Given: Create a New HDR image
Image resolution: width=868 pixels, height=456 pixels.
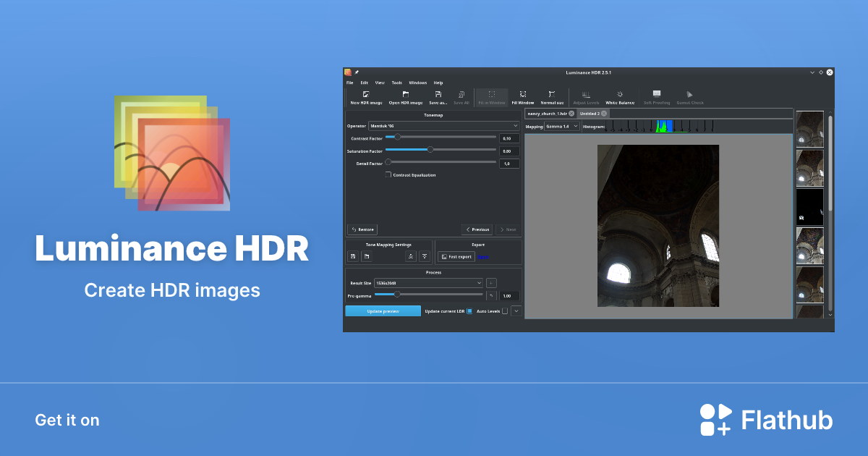Looking at the screenshot, I should pos(365,96).
